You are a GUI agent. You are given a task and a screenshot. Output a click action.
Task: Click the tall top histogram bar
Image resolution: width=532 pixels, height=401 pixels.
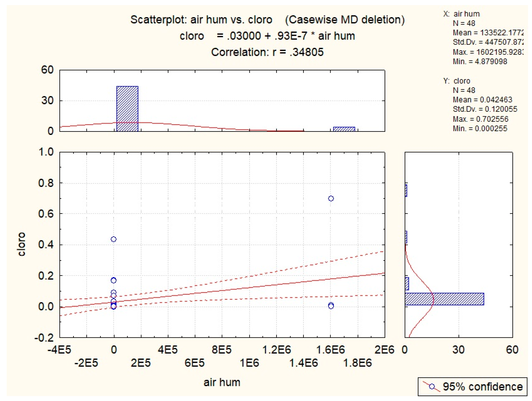pos(127,109)
